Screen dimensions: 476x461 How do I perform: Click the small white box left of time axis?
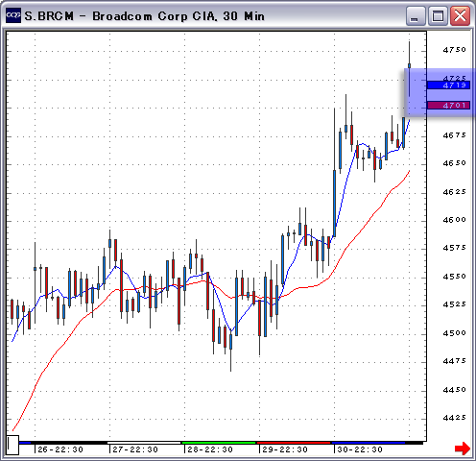[x=12, y=445]
